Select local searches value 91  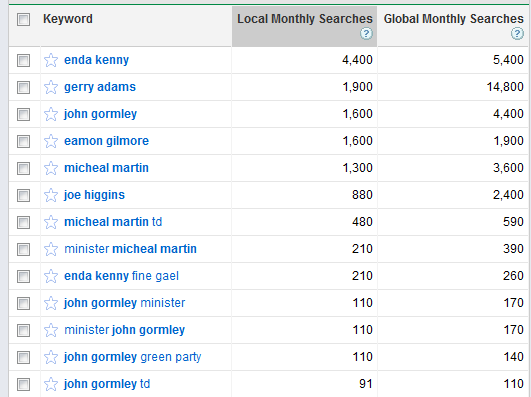[366, 384]
